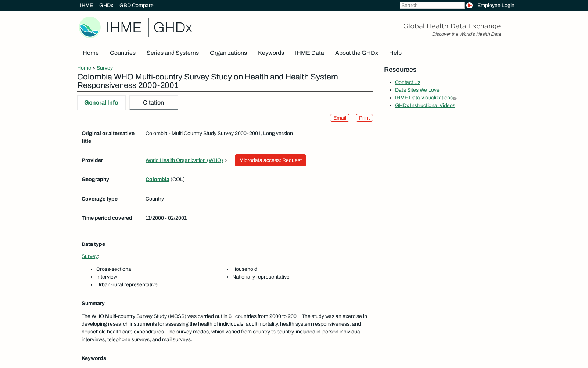Open GBD Compare in top bar
The image size is (588, 368).
click(x=136, y=6)
